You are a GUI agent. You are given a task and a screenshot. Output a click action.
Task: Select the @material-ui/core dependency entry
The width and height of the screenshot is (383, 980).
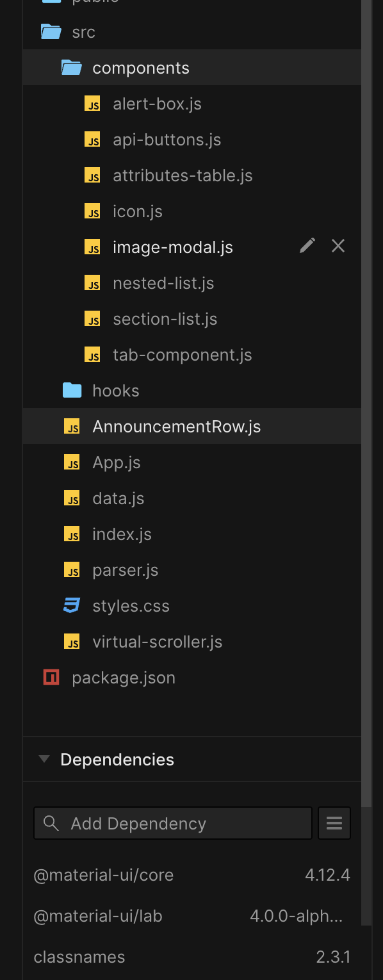click(x=104, y=875)
